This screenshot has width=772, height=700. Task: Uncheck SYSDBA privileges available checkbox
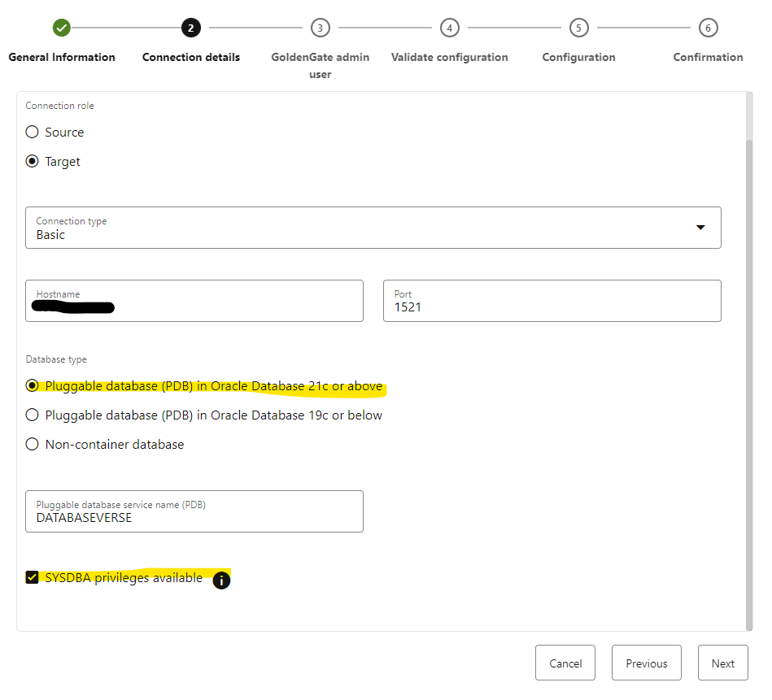click(33, 577)
